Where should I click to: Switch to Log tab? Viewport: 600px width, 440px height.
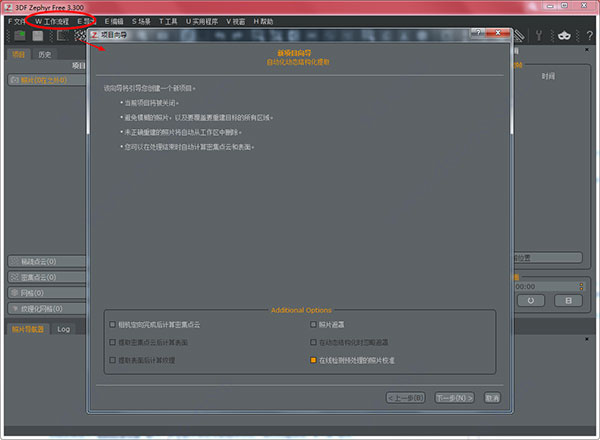point(64,329)
